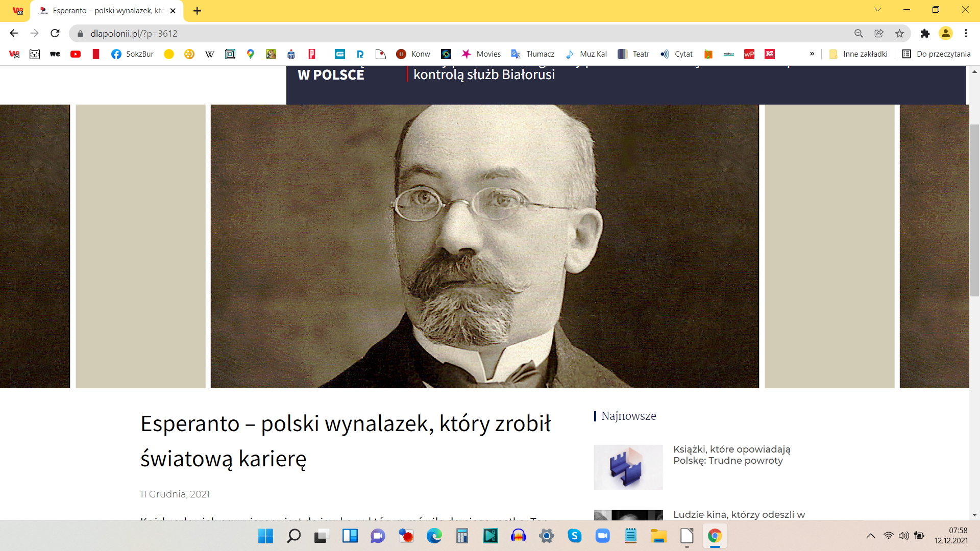Image resolution: width=980 pixels, height=551 pixels.
Task: Open Windows Start menu from taskbar
Action: 265,536
